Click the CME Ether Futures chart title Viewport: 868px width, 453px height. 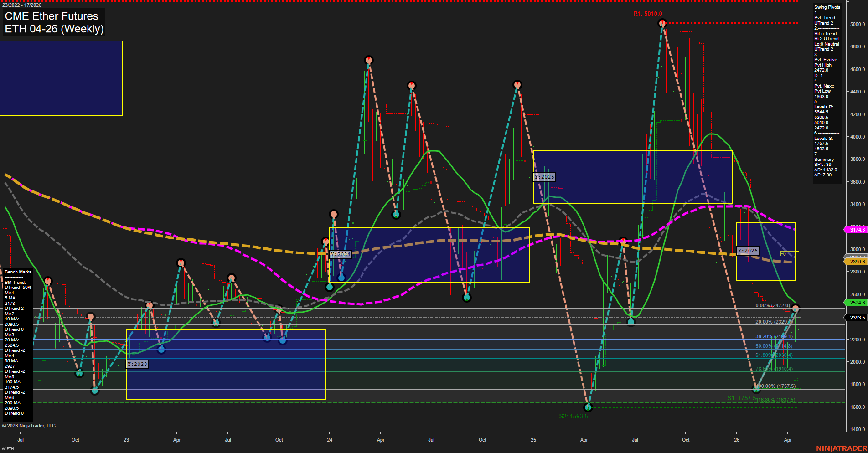[x=51, y=16]
